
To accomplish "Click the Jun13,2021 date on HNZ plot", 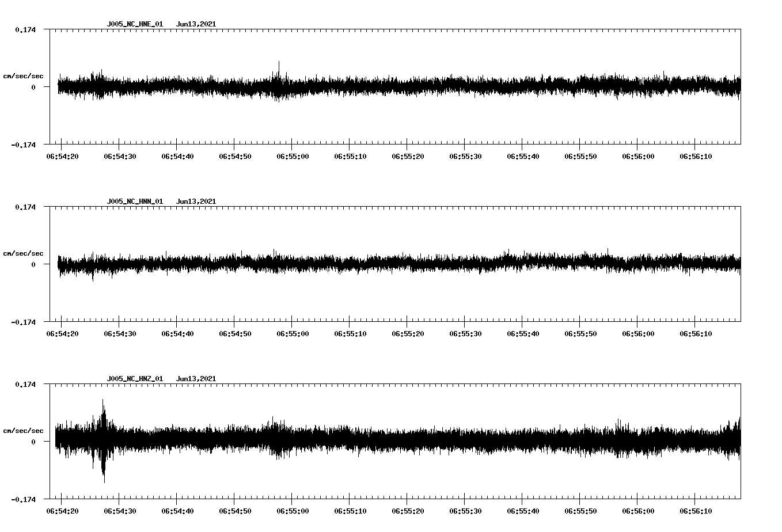I will coord(196,379).
